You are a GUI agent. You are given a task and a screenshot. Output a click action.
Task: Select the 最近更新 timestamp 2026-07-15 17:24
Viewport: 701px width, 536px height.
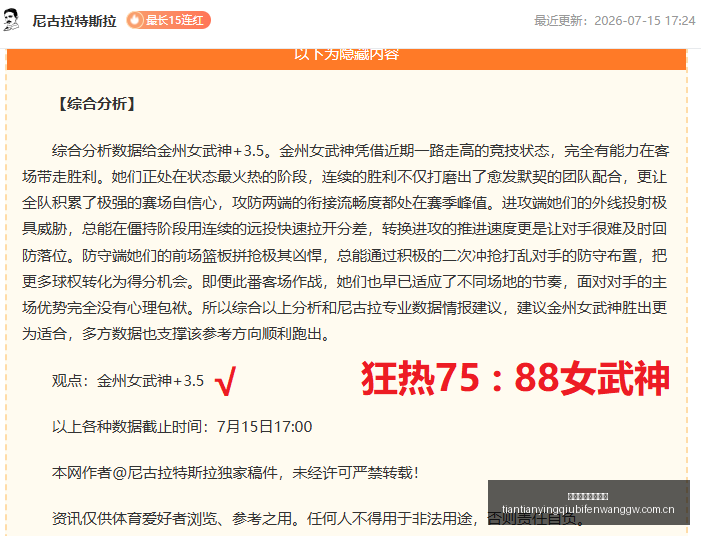coord(615,21)
